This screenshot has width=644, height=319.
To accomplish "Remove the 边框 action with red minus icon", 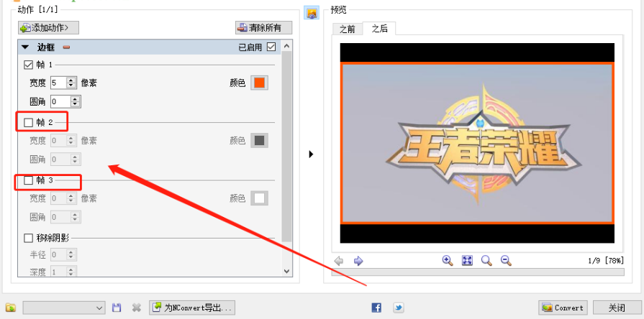I will click(66, 47).
